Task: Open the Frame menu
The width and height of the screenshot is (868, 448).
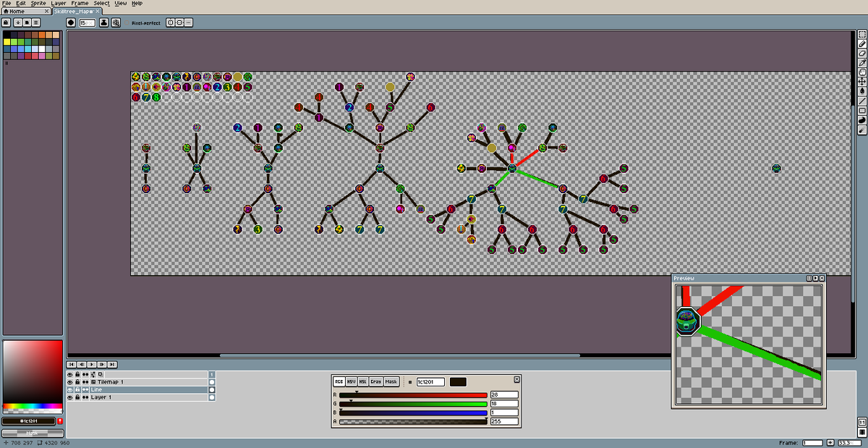Action: 80,3
